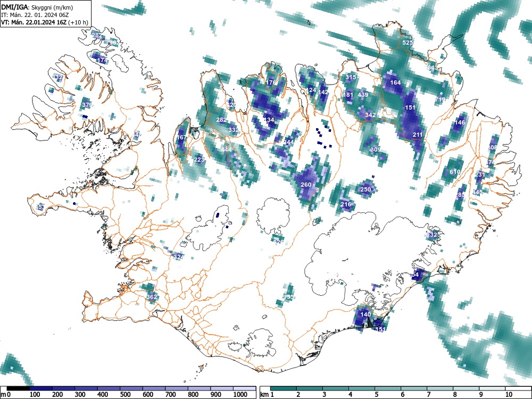
Task: Click the visibility value 444 on the map
Action: pos(226,149)
